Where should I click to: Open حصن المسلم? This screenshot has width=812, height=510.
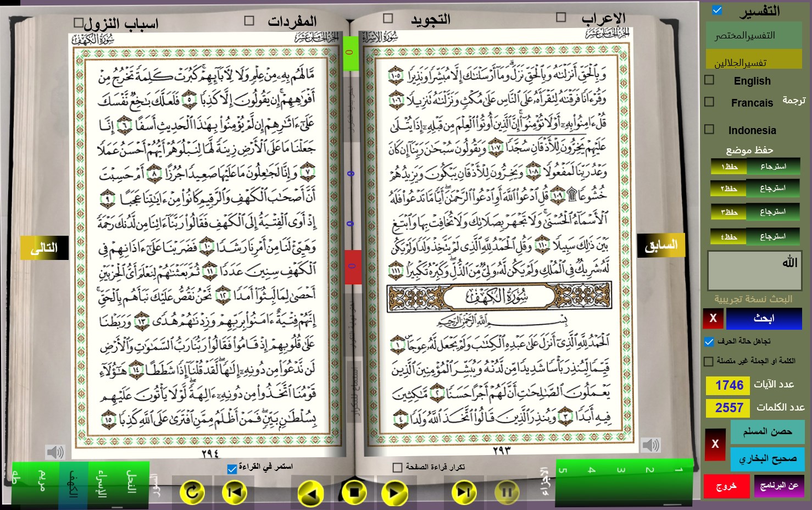click(x=767, y=432)
